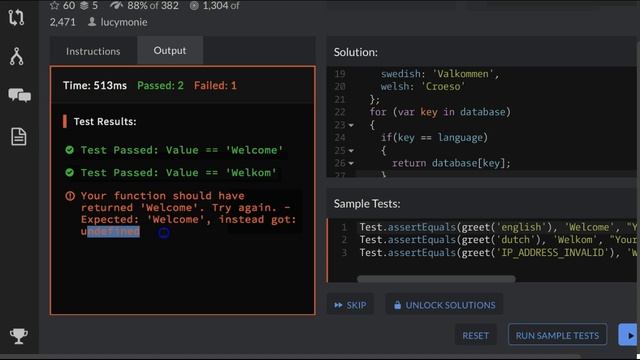Click the lock icon on Unlock Solutions
Screen dimensions: 640x360
397,305
